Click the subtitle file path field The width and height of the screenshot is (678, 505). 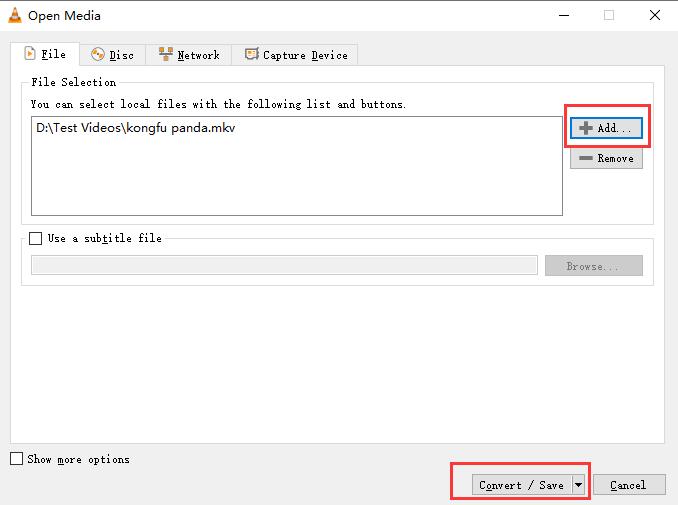coord(284,265)
